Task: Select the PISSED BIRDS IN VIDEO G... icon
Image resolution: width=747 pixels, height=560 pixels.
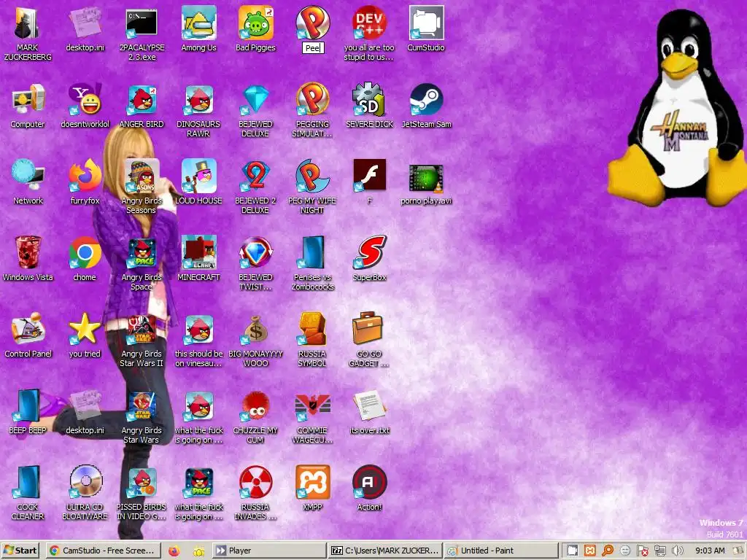Action: (142, 483)
